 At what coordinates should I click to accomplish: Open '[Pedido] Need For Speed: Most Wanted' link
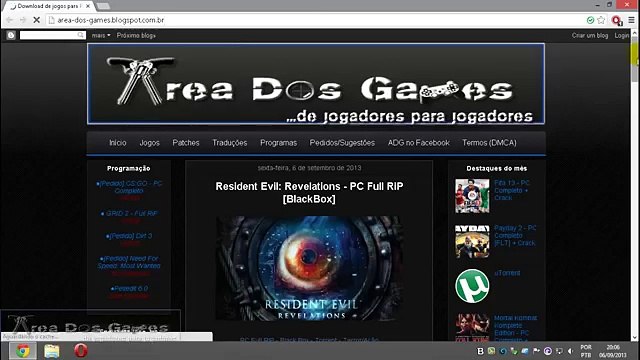(x=129, y=262)
